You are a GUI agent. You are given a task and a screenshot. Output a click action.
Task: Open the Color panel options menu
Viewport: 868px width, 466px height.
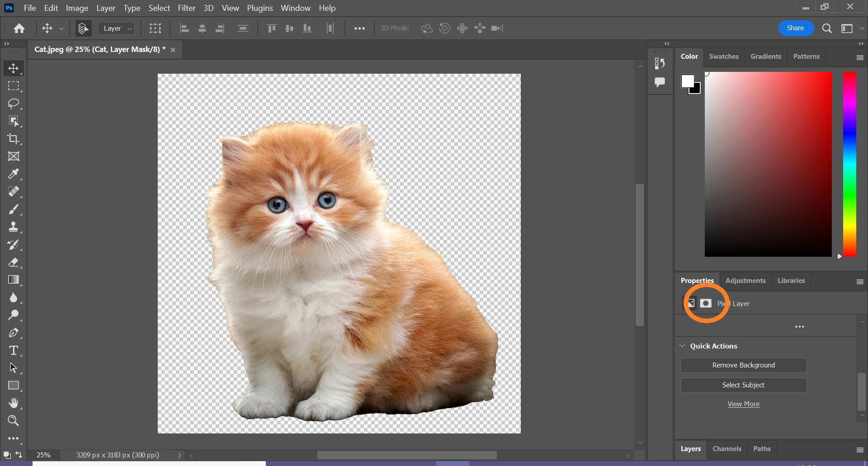coord(860,57)
